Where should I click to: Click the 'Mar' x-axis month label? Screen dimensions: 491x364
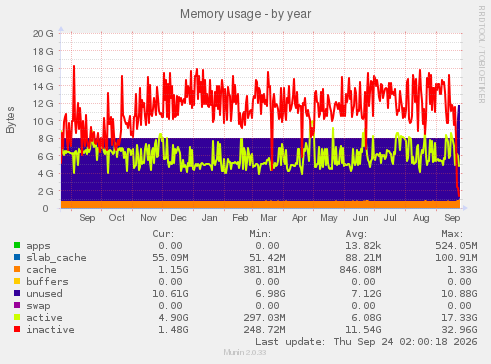click(269, 218)
